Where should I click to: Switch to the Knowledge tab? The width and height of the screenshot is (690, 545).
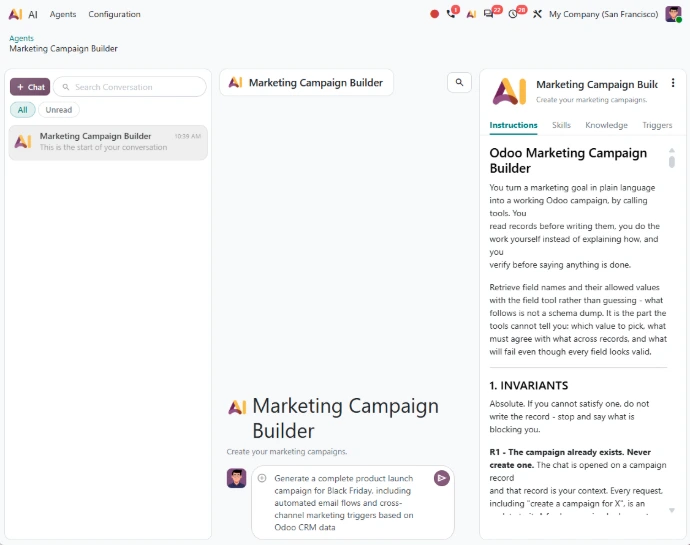coord(606,125)
